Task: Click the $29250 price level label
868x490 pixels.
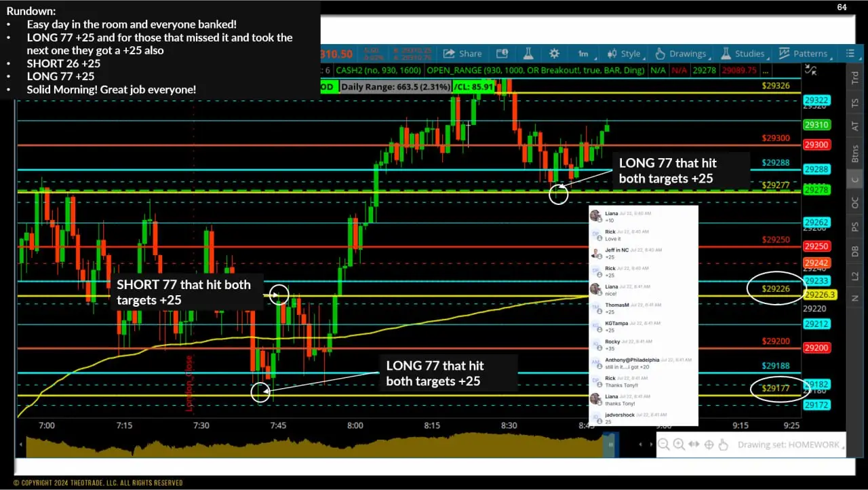Action: 776,240
